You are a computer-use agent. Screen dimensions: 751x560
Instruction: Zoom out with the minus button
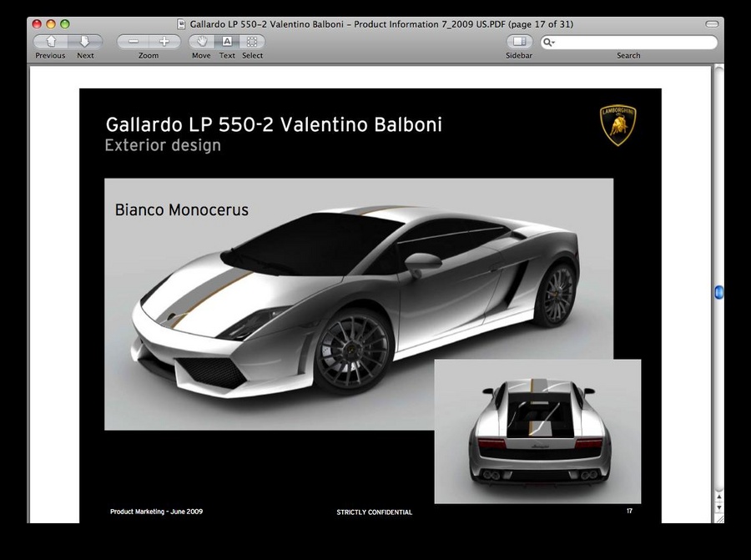click(x=133, y=42)
